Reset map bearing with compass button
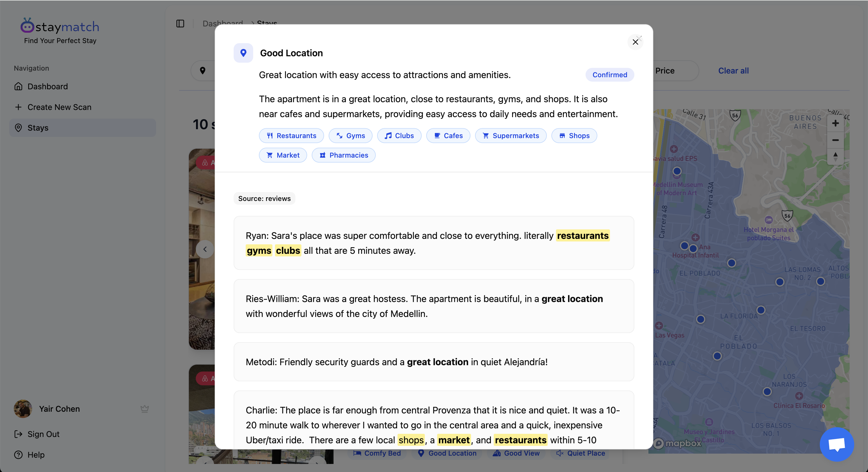The image size is (868, 472). [835, 156]
